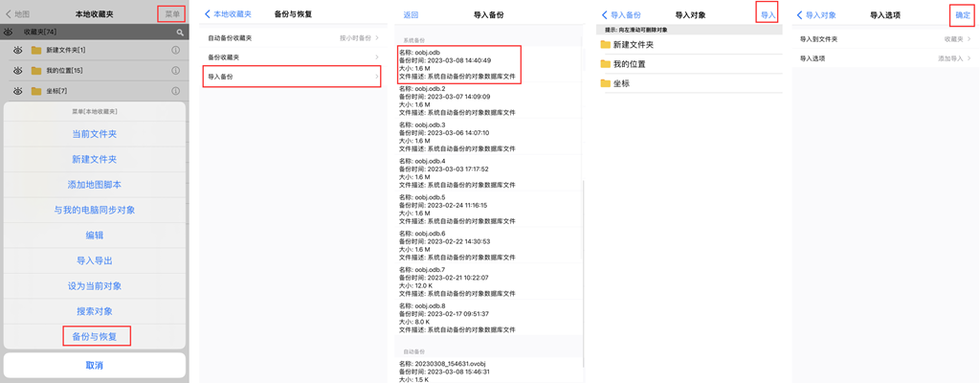
Task: Tap the info icon beside 坐标[7]
Action: coord(175,92)
